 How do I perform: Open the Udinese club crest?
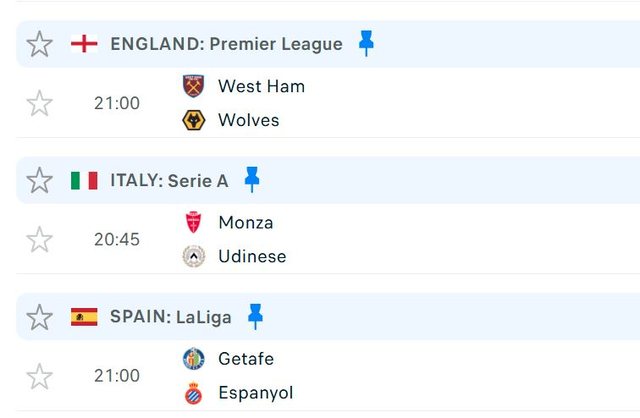point(193,256)
